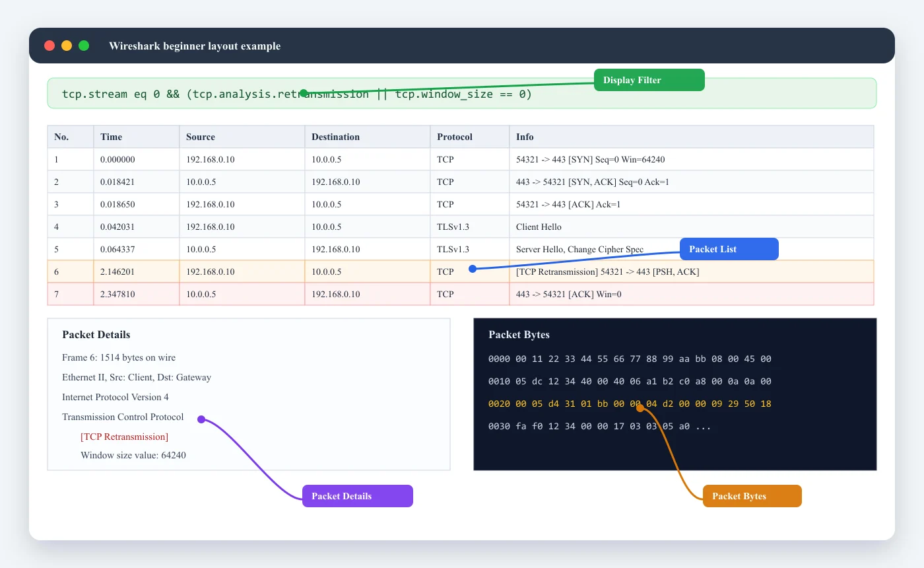924x568 pixels.
Task: Click the Packet Details pane heading
Action: (96, 334)
